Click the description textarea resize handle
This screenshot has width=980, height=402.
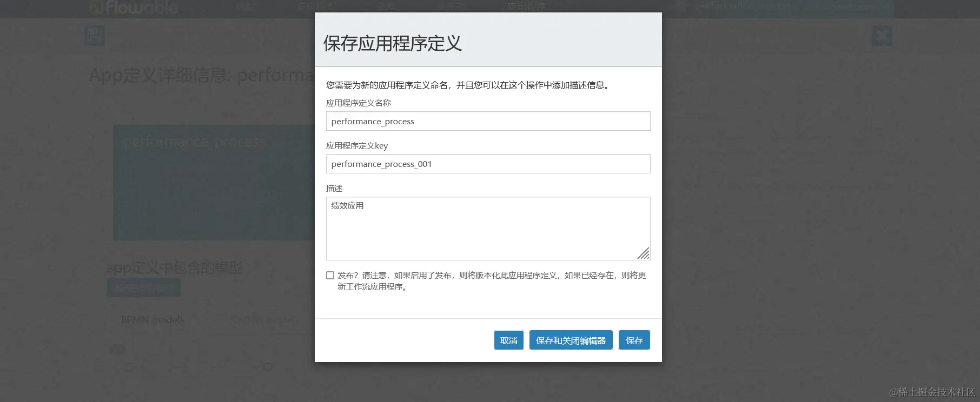pyautogui.click(x=644, y=253)
